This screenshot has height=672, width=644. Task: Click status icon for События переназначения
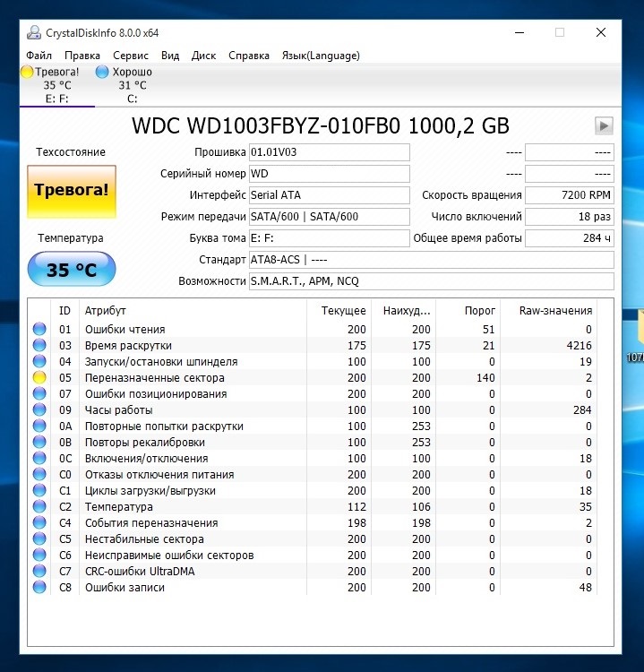pos(39,523)
